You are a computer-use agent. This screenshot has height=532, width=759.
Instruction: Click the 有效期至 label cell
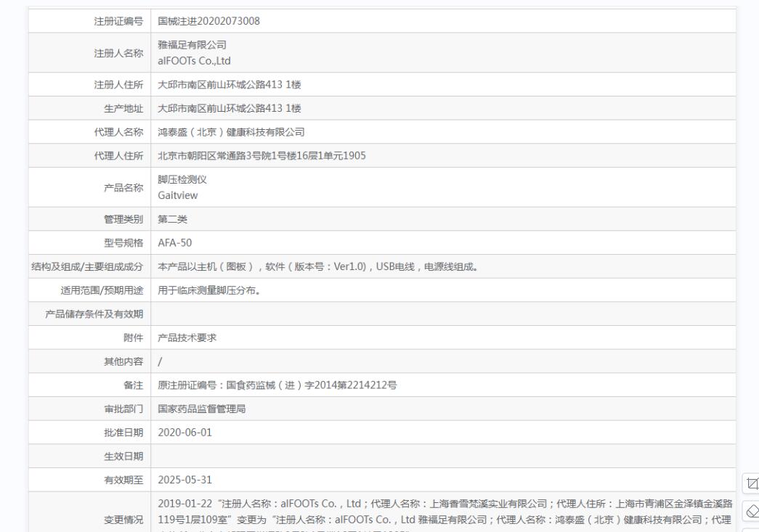click(89, 480)
